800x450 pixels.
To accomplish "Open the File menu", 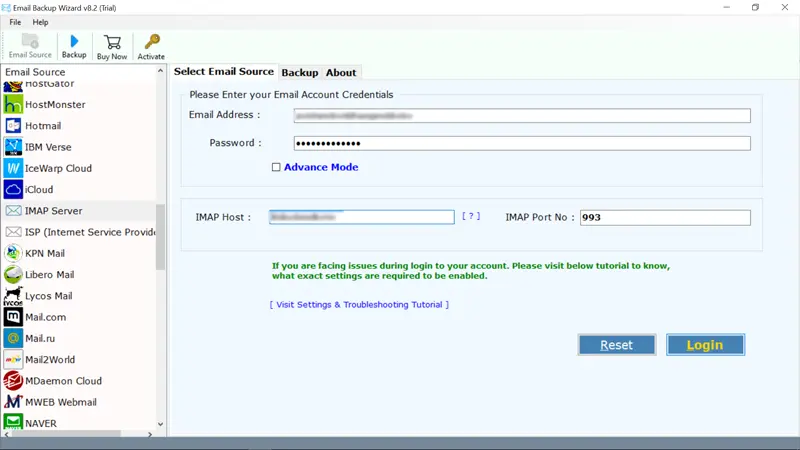I will tap(15, 22).
